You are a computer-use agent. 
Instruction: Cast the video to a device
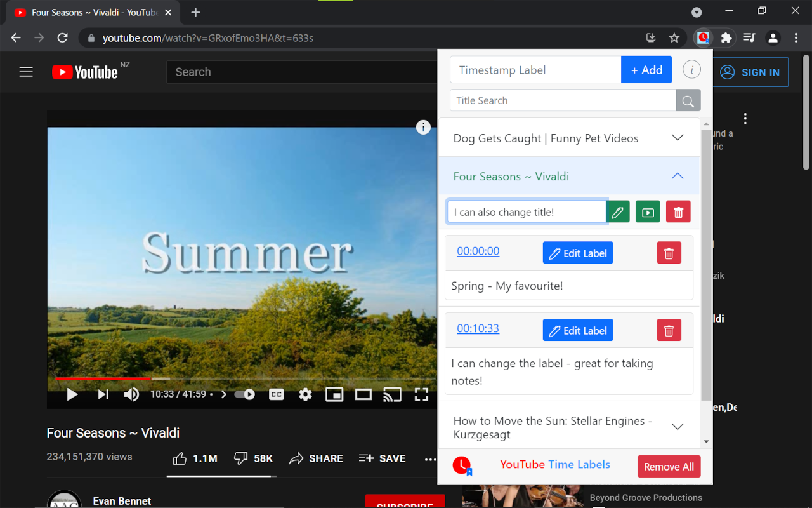click(x=392, y=395)
